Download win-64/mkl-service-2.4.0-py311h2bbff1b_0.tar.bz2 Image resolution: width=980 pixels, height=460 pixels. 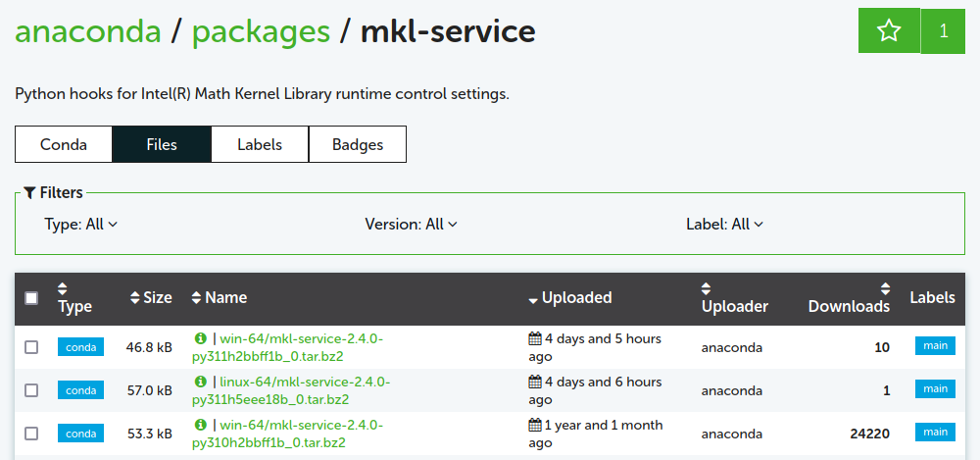point(287,347)
